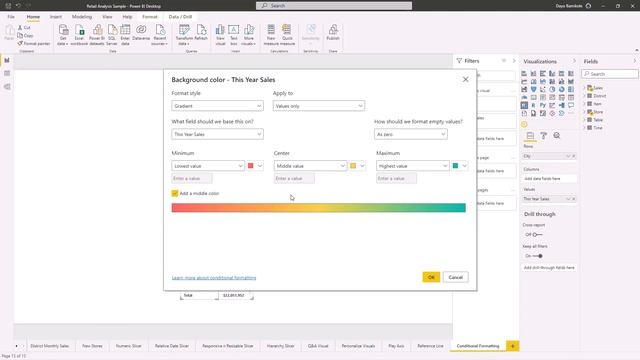Uncheck Add a middle color
The width and height of the screenshot is (640, 360).
175,193
